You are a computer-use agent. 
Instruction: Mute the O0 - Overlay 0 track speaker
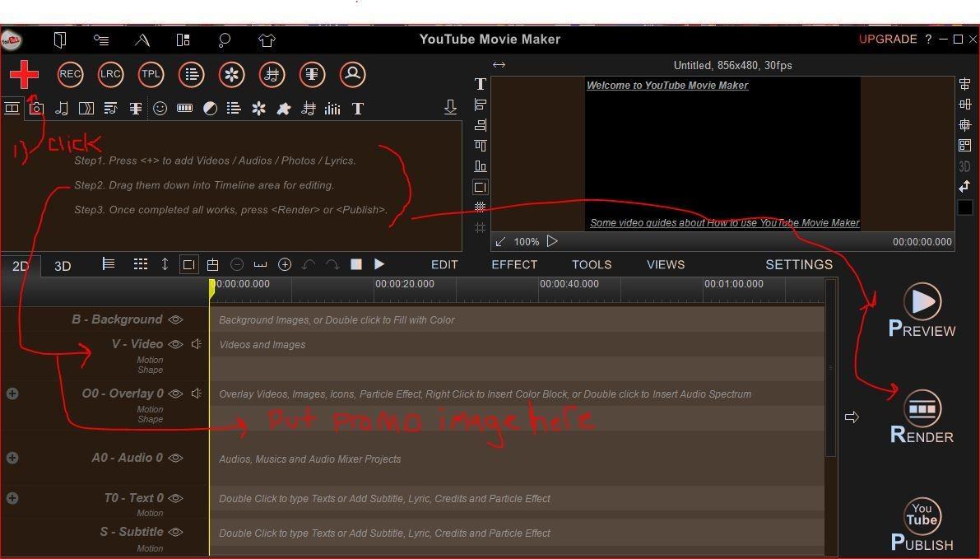[197, 394]
